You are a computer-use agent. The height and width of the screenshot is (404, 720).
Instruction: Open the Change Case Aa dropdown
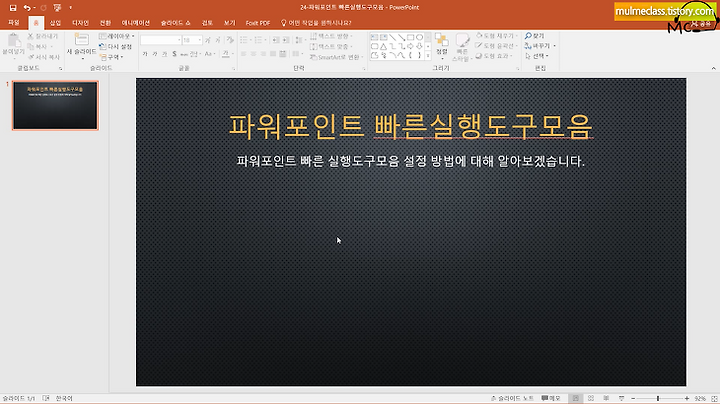pos(209,54)
